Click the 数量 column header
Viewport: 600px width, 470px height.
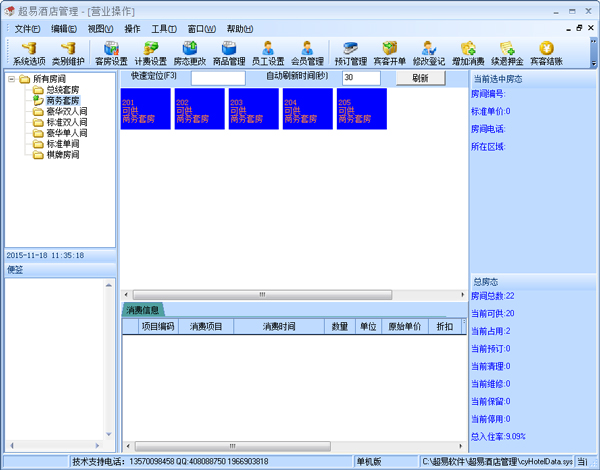tap(340, 326)
